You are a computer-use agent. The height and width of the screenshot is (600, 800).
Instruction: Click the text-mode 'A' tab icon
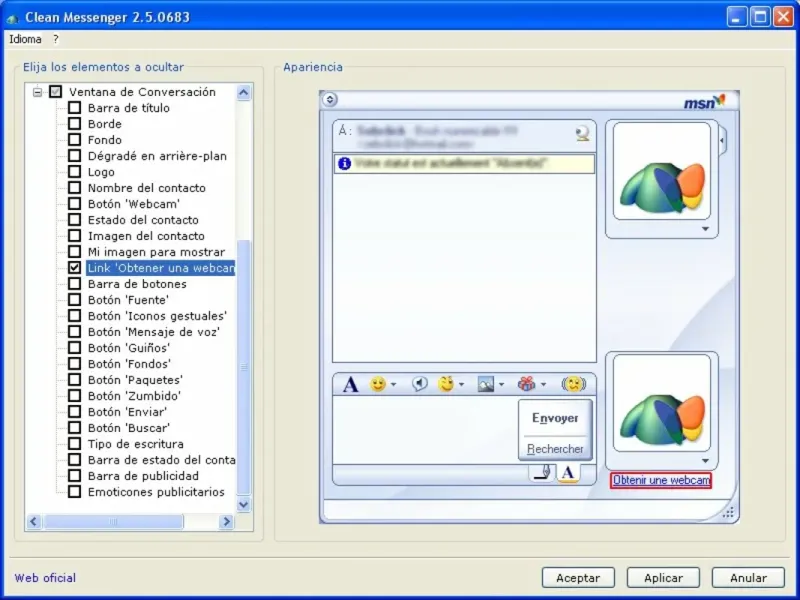point(567,473)
